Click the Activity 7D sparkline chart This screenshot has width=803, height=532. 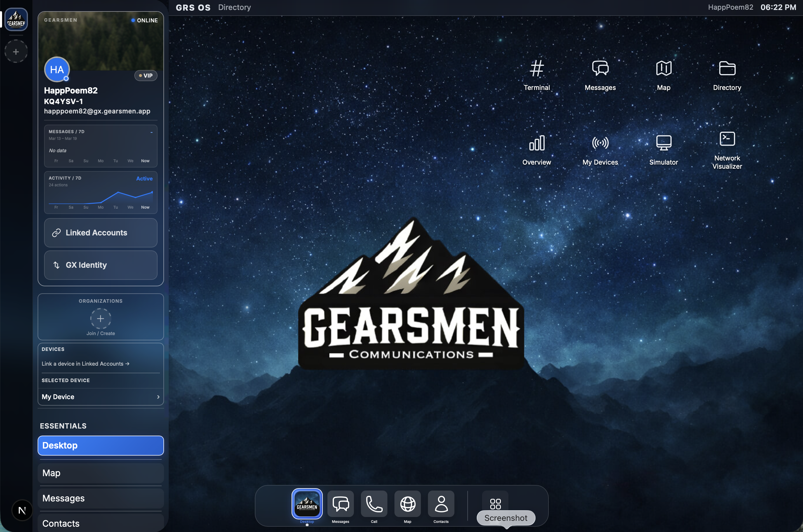(x=102, y=197)
